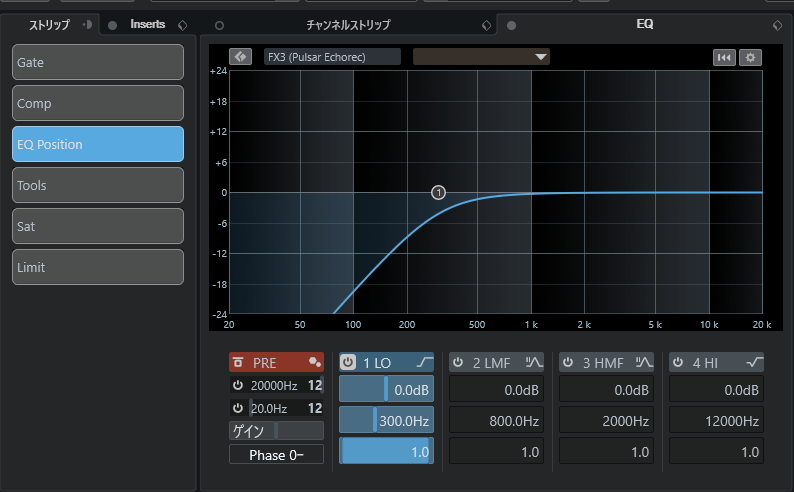Click the 1 LO band label
794x492 pixels.
(377, 363)
